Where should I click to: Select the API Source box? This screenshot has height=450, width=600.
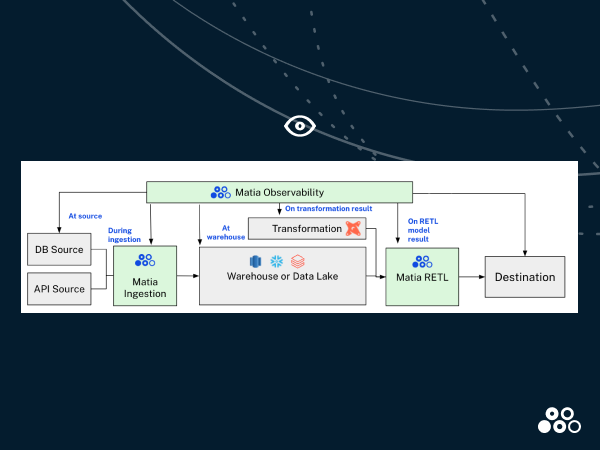[59, 289]
